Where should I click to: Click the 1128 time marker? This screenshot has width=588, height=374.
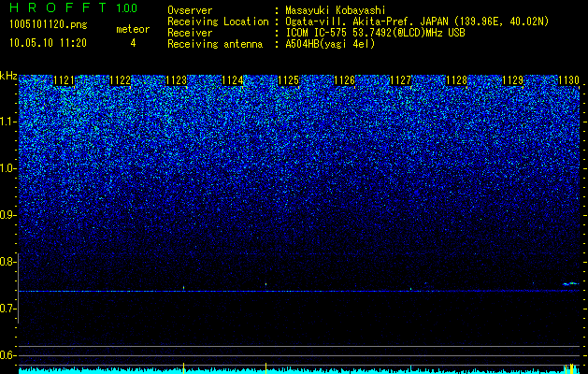(457, 80)
